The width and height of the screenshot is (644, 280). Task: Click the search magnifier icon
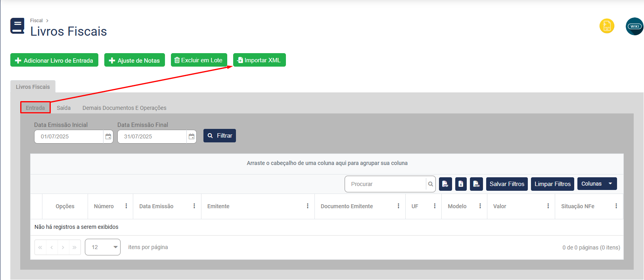point(431,184)
